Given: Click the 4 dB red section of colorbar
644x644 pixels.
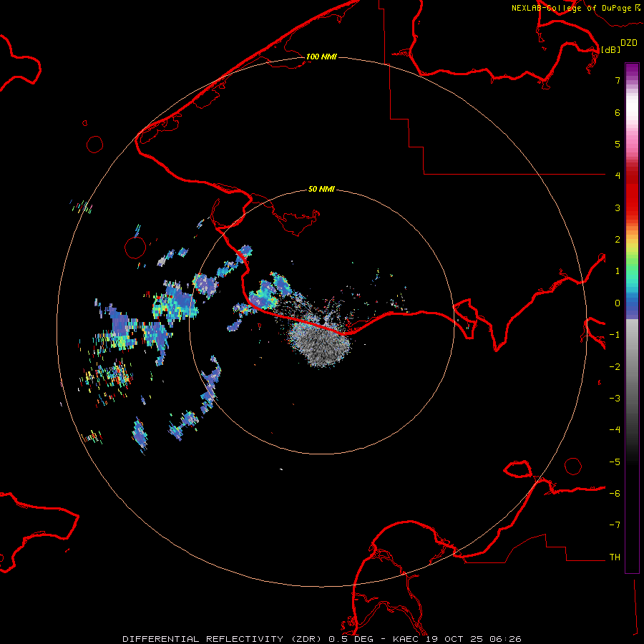Looking at the screenshot, I should coord(632,175).
